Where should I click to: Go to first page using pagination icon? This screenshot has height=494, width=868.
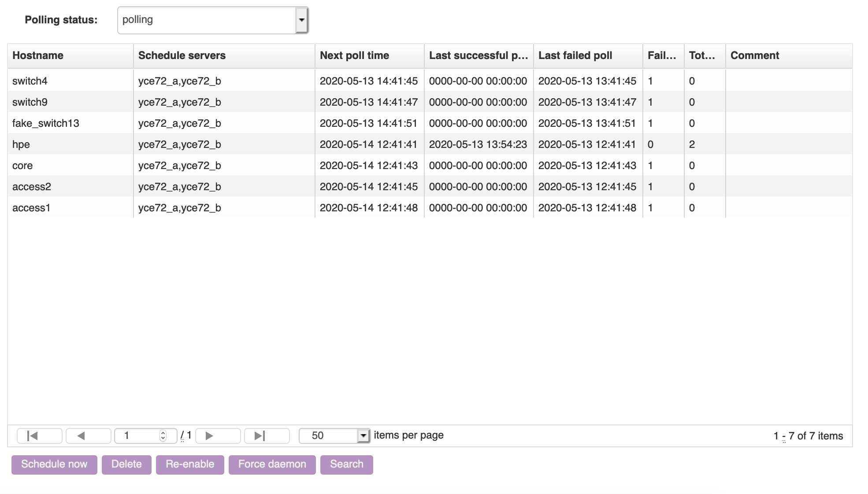[39, 436]
